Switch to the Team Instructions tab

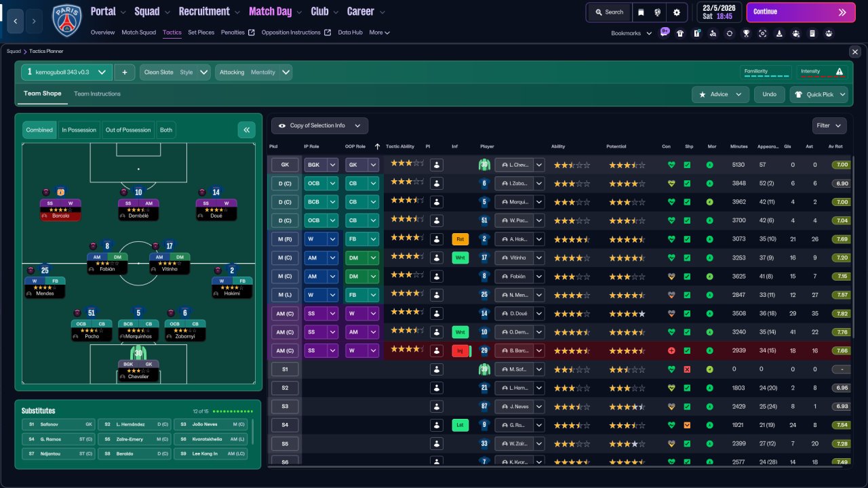97,94
